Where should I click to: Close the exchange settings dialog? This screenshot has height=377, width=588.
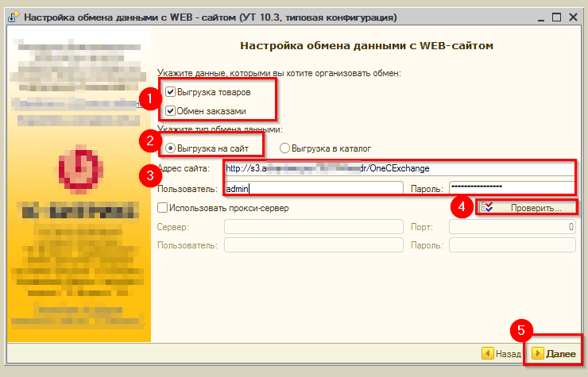coord(572,16)
